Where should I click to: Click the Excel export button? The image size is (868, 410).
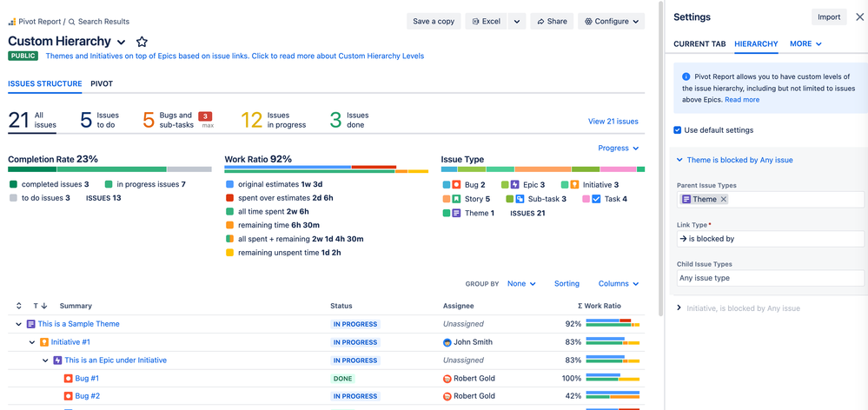pyautogui.click(x=487, y=22)
